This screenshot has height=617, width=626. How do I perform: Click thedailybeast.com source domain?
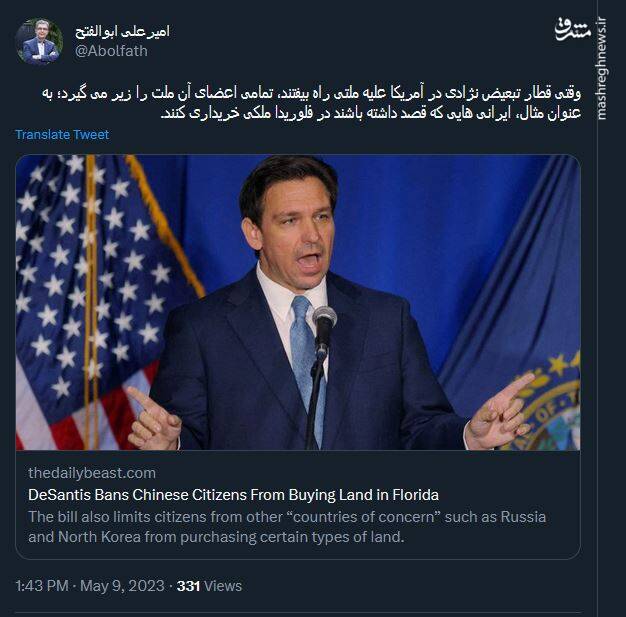pos(92,473)
